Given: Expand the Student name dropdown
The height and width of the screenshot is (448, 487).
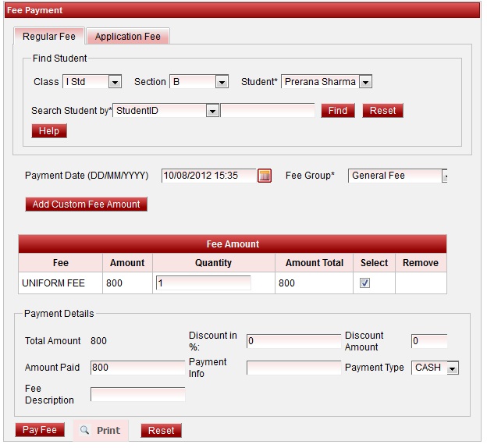Looking at the screenshot, I should click(364, 82).
